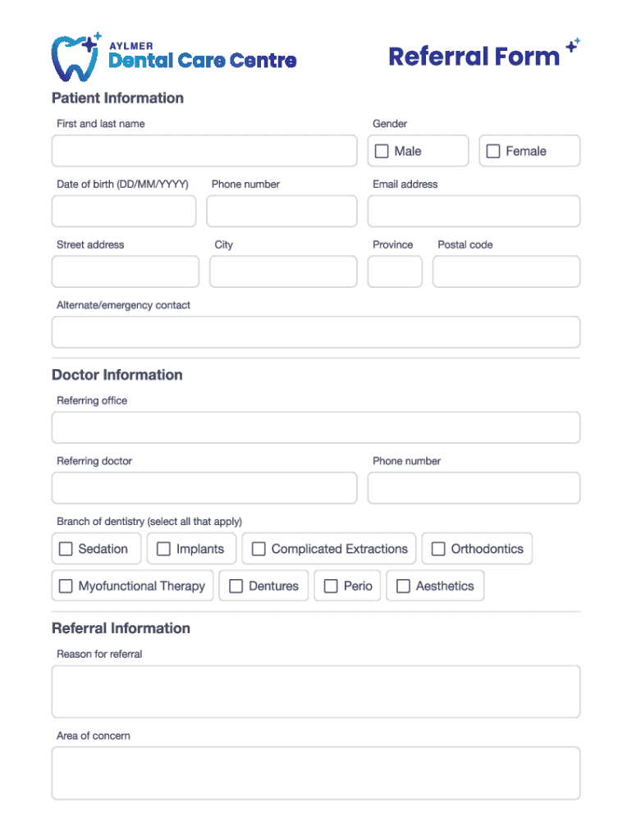Click the Reason for referral text area
Screen dimensions: 632x840
coord(315,691)
